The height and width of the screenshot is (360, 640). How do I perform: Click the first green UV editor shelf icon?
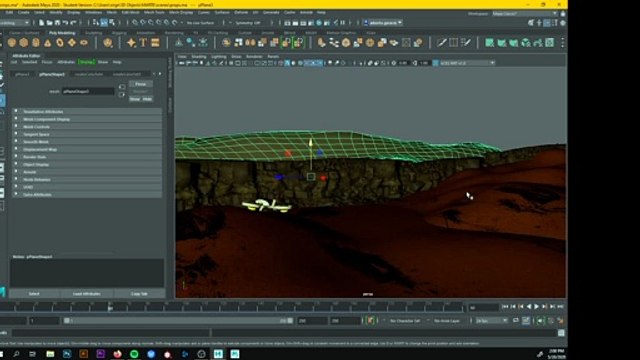click(x=489, y=42)
